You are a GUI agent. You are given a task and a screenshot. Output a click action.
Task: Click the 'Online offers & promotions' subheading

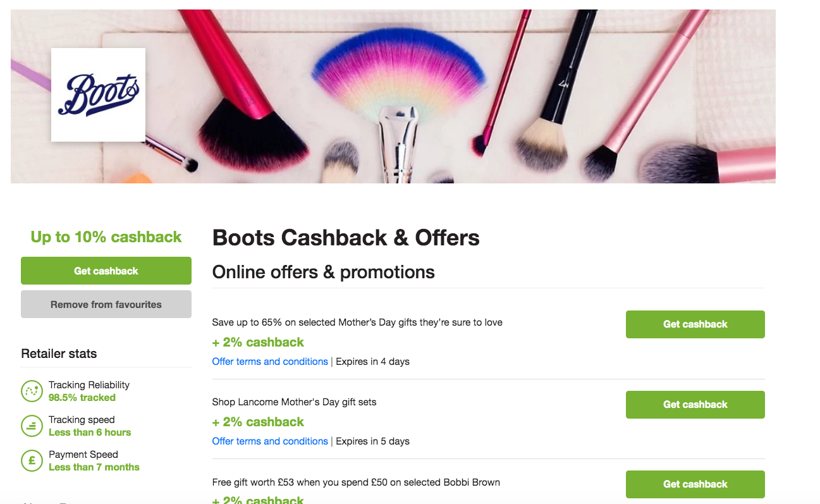324,272
